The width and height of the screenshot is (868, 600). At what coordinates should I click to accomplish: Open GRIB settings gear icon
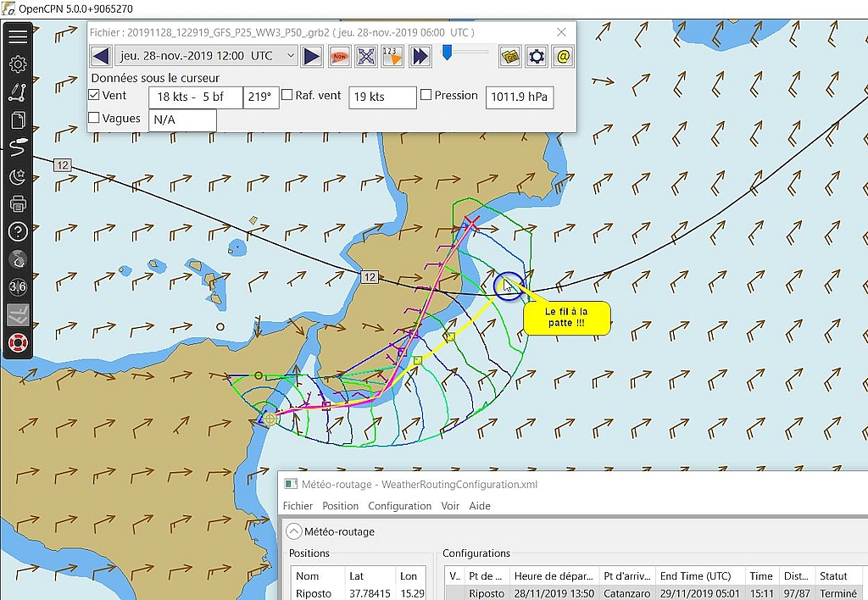coord(537,56)
